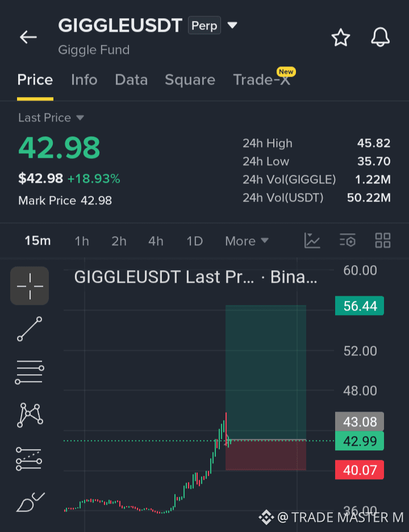Select the green profit zone on chart

click(266, 372)
